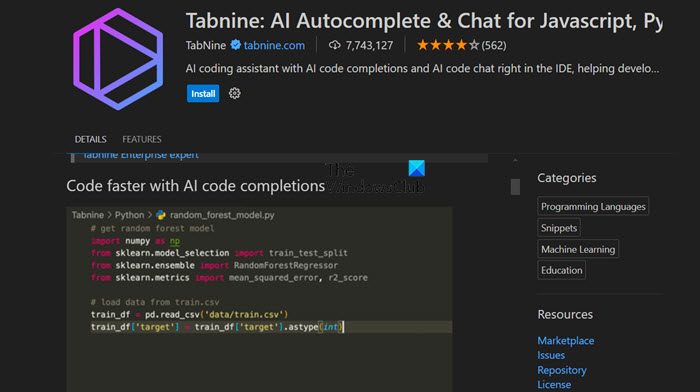700x392 pixels.
Task: Select the Snippets category
Action: 559,228
